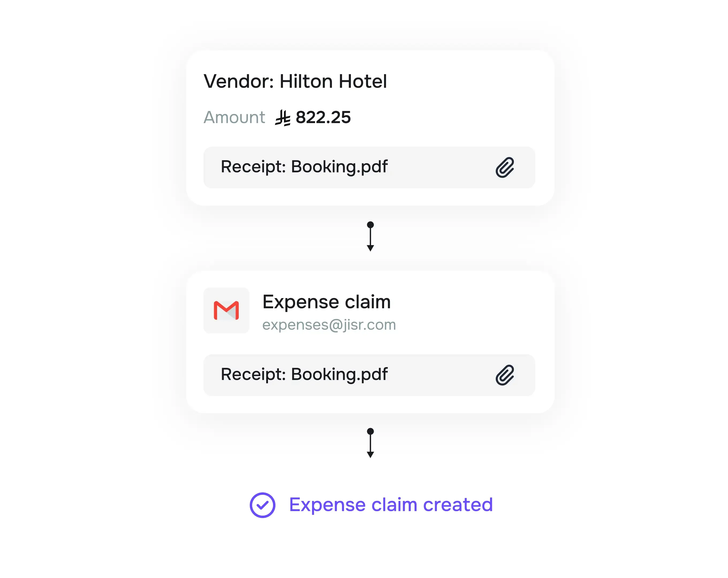Click the arrowhead above Expense claim created
This screenshot has height=578, width=728.
[x=370, y=455]
